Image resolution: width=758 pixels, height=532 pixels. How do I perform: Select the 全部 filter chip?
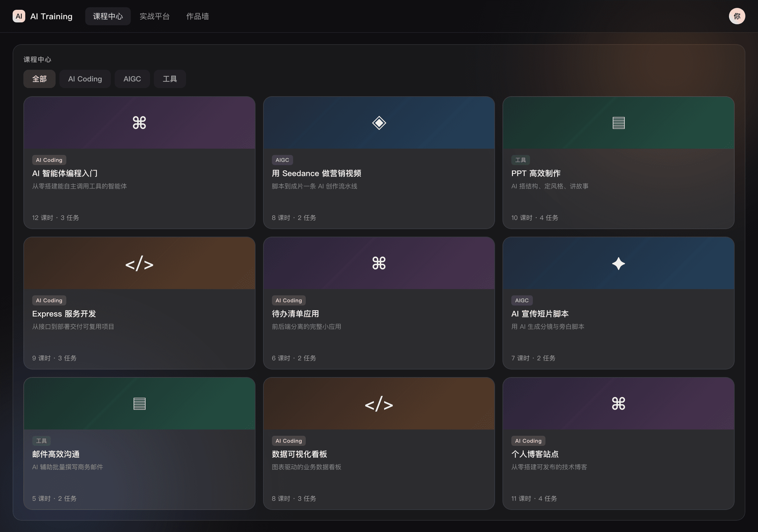point(39,79)
